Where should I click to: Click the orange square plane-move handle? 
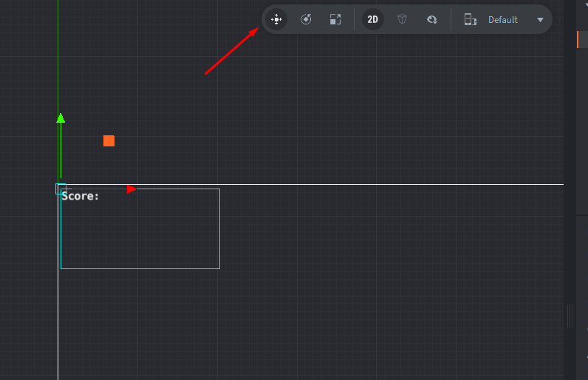point(109,140)
